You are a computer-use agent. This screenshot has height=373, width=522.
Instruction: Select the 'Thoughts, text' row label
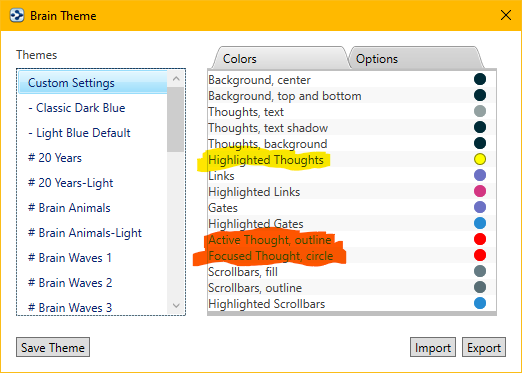click(x=246, y=112)
